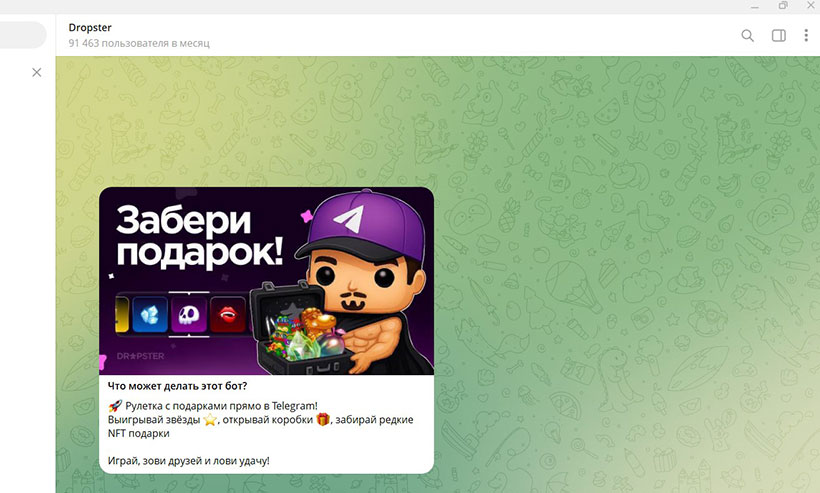Viewport: 820px width, 493px height.
Task: Click the 'Рулетка с подарками прямо в Telegram!' line
Action: 221,406
